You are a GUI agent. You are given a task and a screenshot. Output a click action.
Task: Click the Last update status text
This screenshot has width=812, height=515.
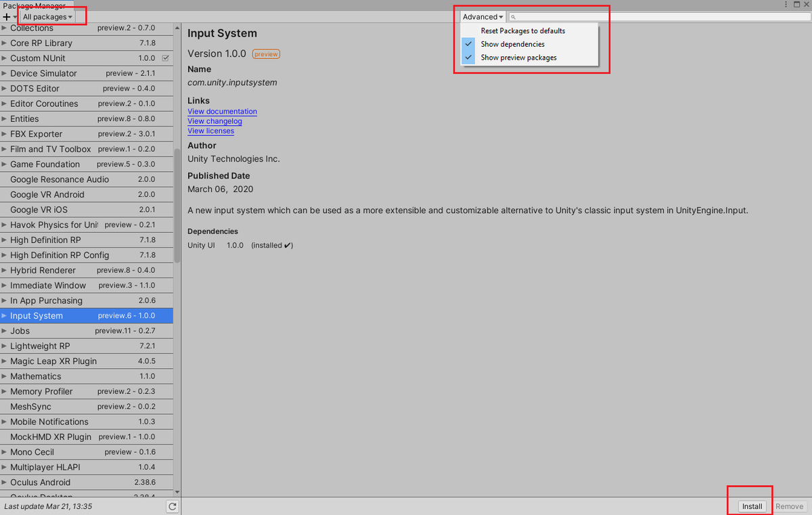48,506
